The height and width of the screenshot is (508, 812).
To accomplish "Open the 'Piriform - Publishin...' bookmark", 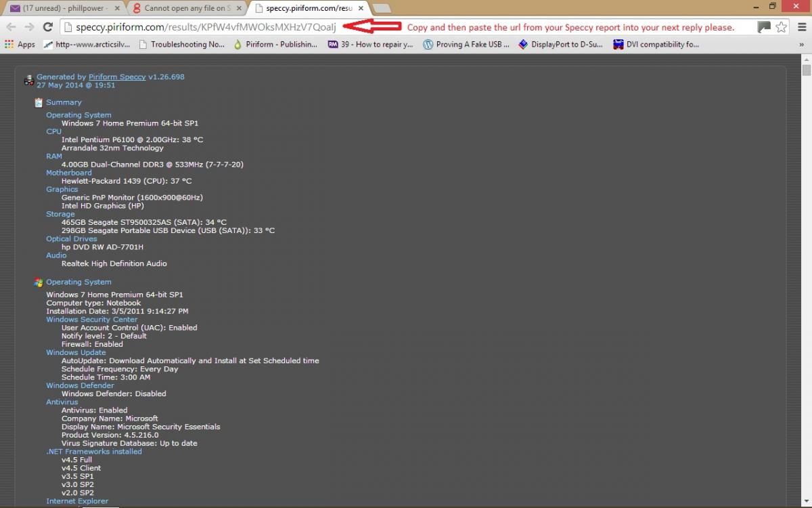I will [275, 45].
